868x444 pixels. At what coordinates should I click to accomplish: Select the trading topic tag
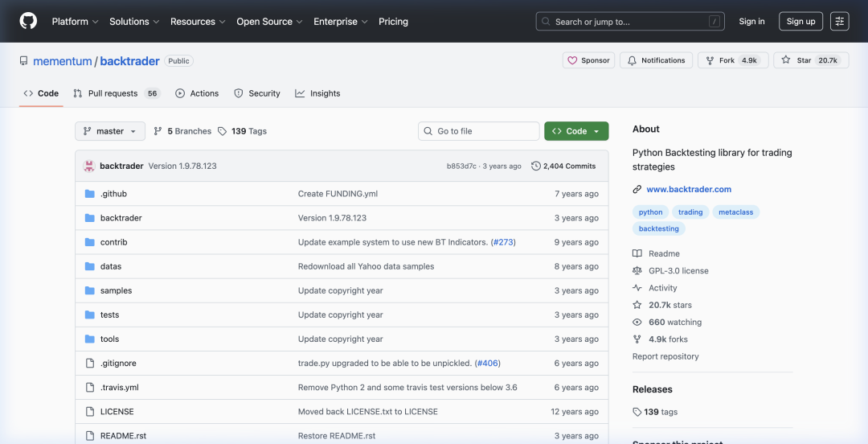690,212
